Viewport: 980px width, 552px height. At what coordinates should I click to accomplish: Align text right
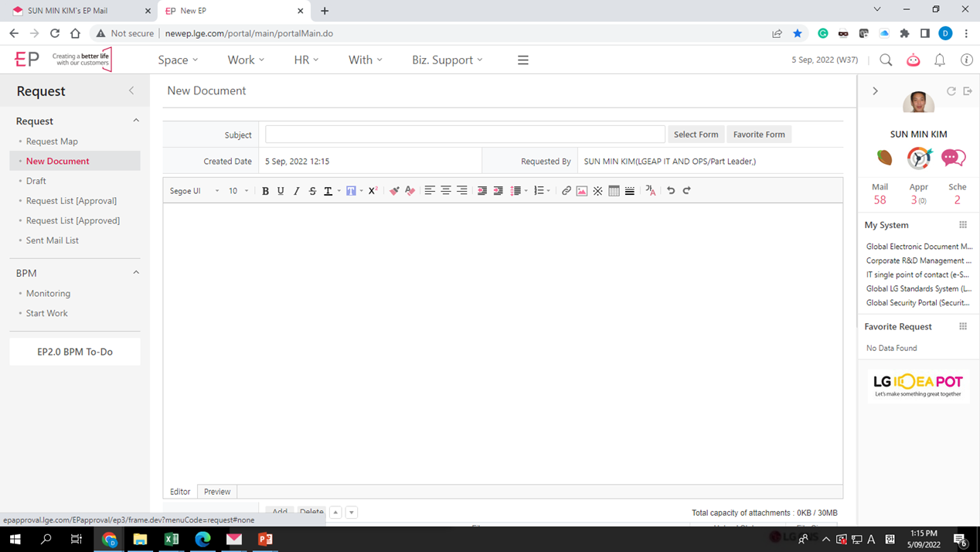pyautogui.click(x=462, y=191)
